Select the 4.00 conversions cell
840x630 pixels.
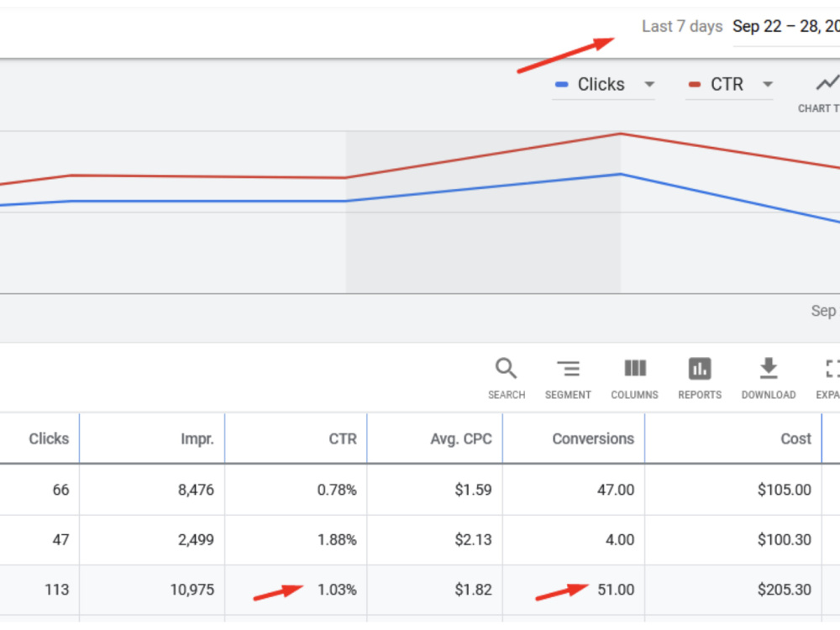(620, 539)
